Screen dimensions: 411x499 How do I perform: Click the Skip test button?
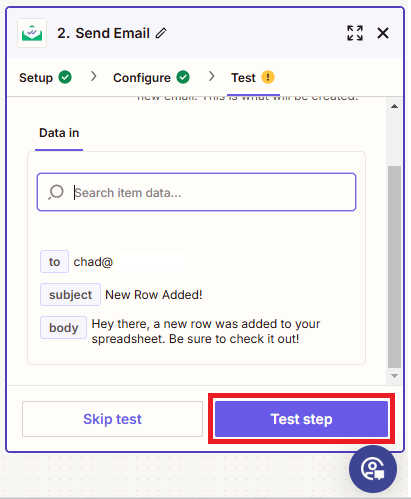click(112, 419)
